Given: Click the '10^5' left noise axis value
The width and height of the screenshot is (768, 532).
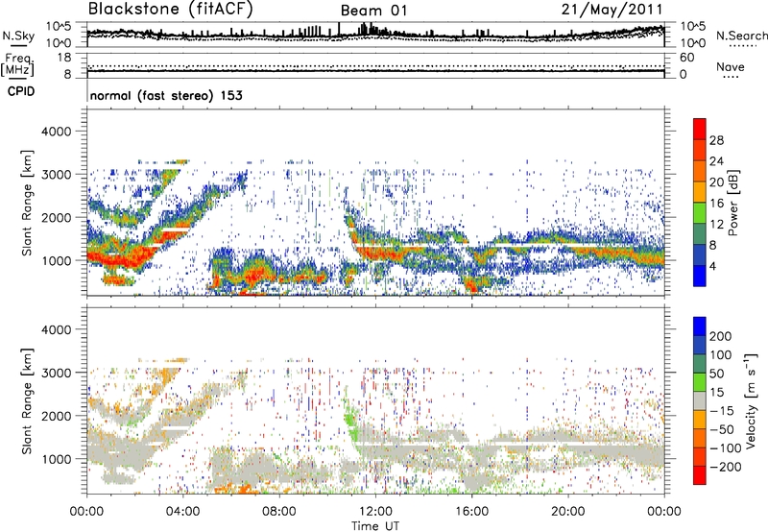Looking at the screenshot, I should click(59, 27).
